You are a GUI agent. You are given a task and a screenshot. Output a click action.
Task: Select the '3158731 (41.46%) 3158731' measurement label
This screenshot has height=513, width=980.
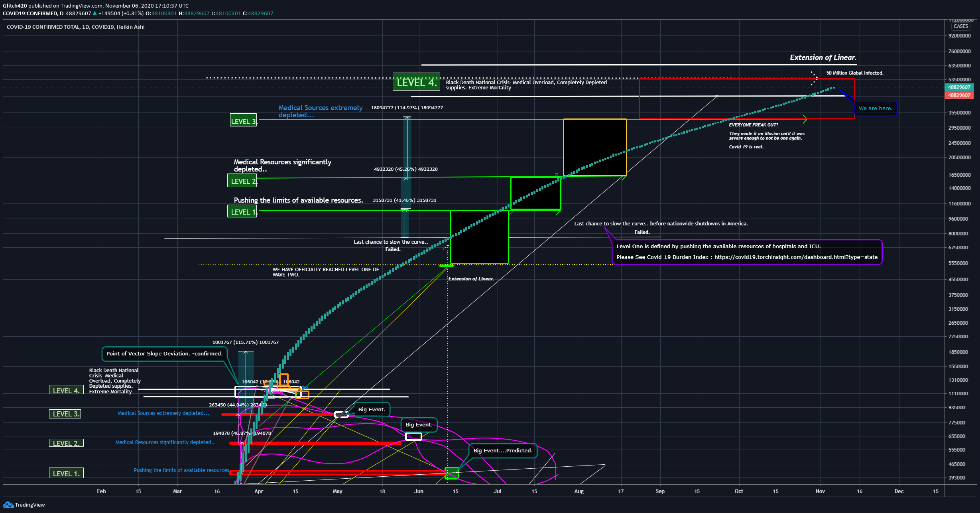point(404,200)
